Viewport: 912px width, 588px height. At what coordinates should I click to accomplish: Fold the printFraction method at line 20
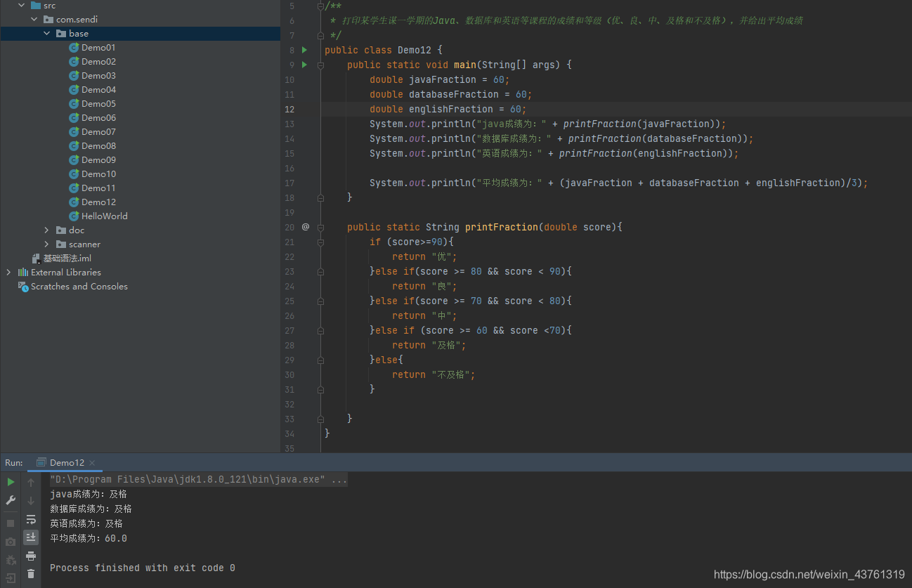pos(320,227)
